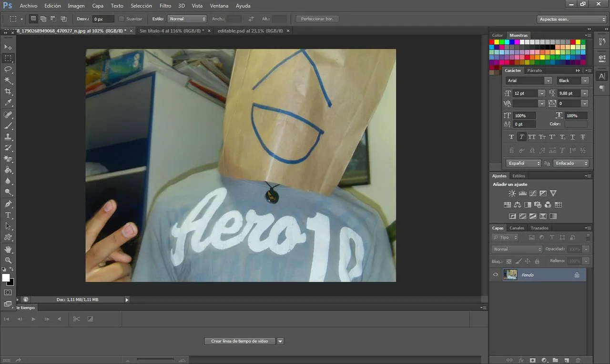Click the Quick Mask mode icon
Screen dimensions: 610x364
[x=8, y=292]
